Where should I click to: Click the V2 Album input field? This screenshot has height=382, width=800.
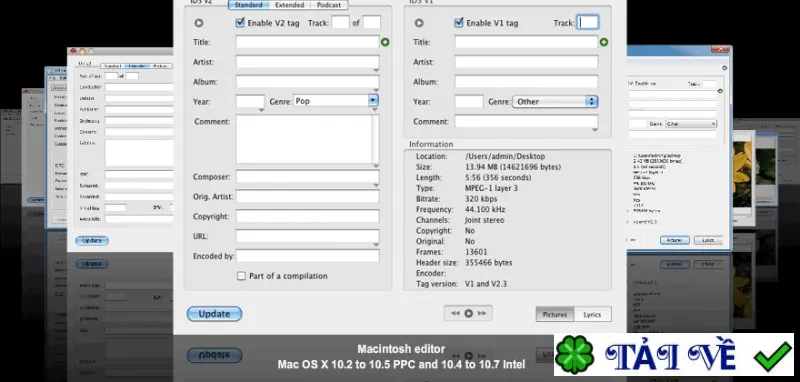click(307, 82)
